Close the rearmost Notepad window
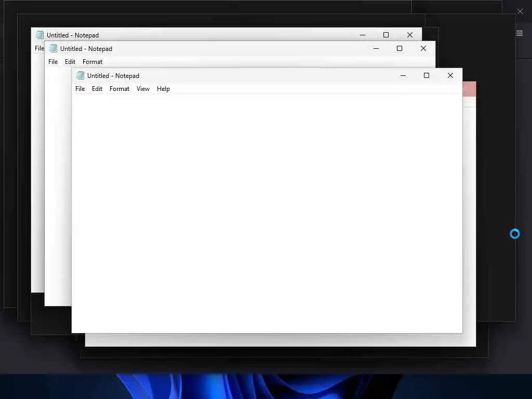532x399 pixels. 410,35
